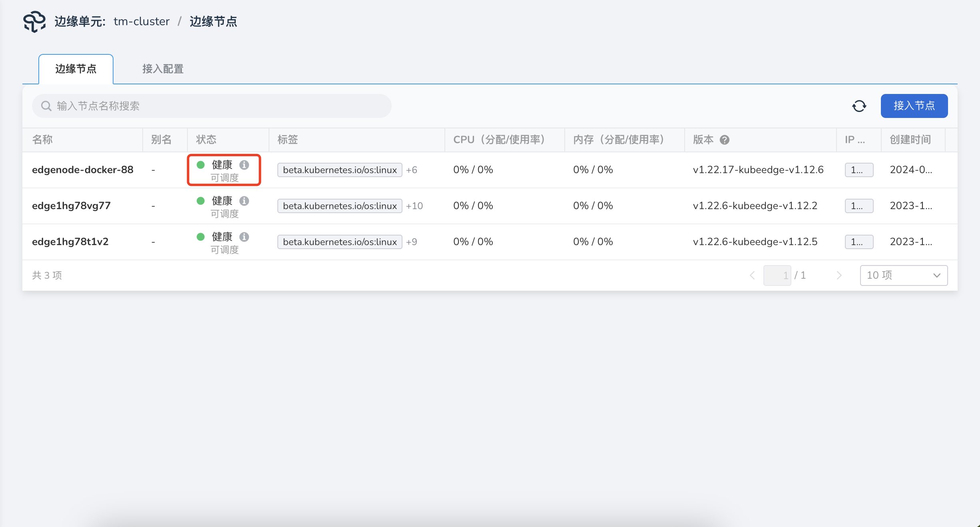Open info tooltip beside edgenode-docker-88 health status

point(245,164)
